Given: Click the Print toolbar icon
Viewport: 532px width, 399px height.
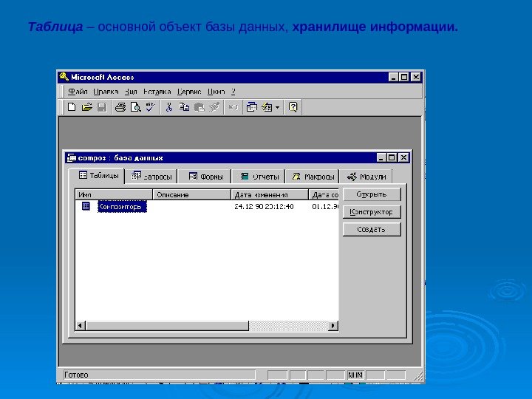Looking at the screenshot, I should pyautogui.click(x=120, y=107).
